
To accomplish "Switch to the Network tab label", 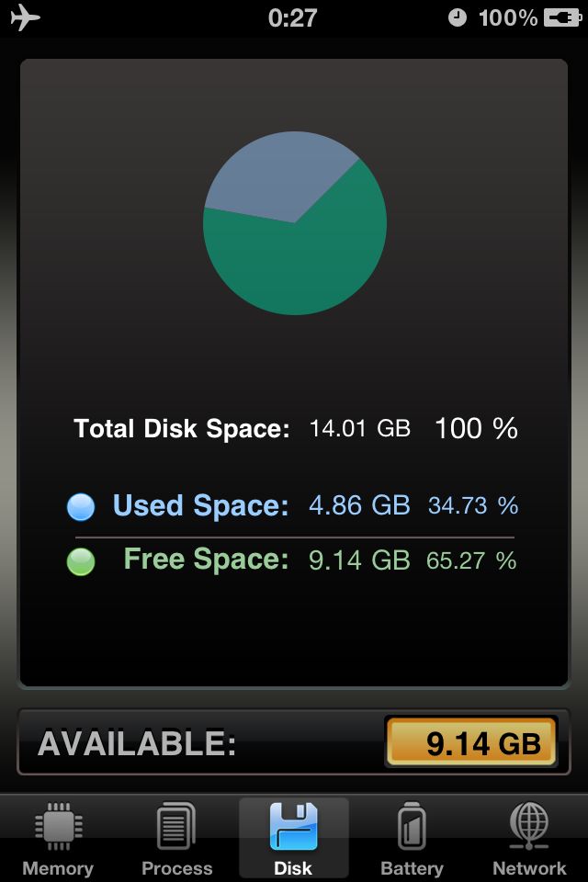I will click(529, 868).
